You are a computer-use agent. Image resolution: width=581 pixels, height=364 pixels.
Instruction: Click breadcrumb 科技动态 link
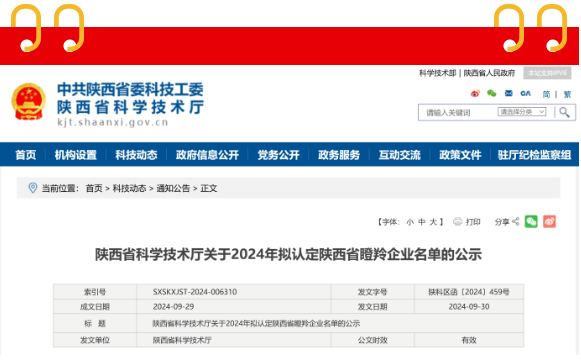(x=129, y=188)
